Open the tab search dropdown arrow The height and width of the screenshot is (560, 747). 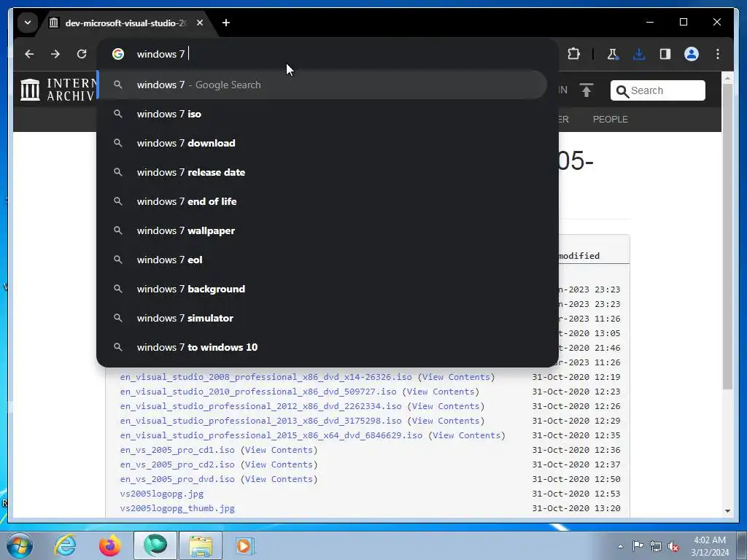(28, 23)
